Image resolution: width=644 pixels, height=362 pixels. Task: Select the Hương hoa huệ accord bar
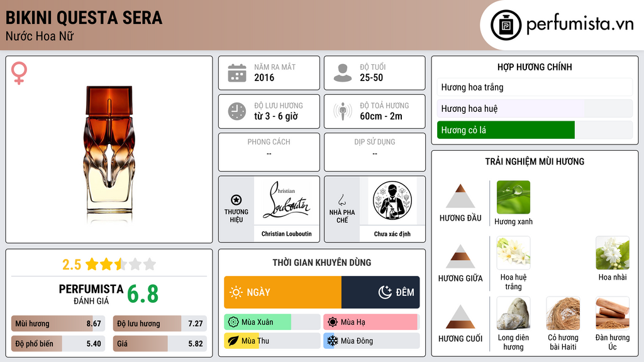pyautogui.click(x=535, y=108)
